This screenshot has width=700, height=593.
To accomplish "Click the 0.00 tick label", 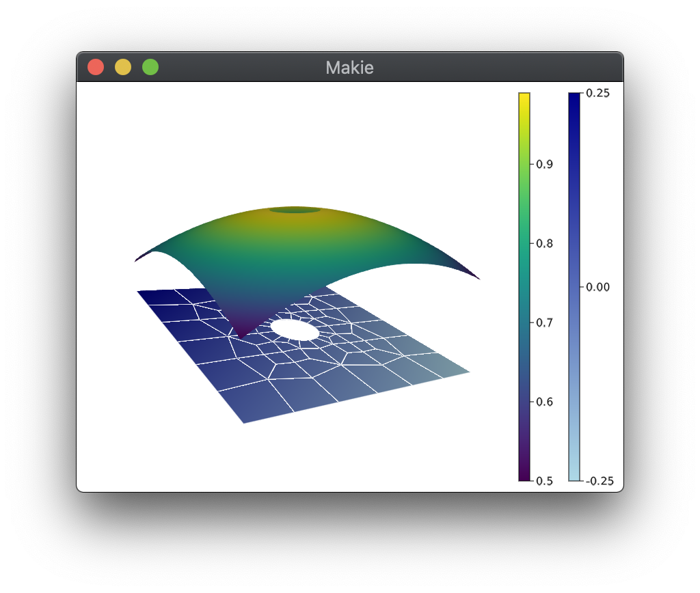I will [x=597, y=287].
